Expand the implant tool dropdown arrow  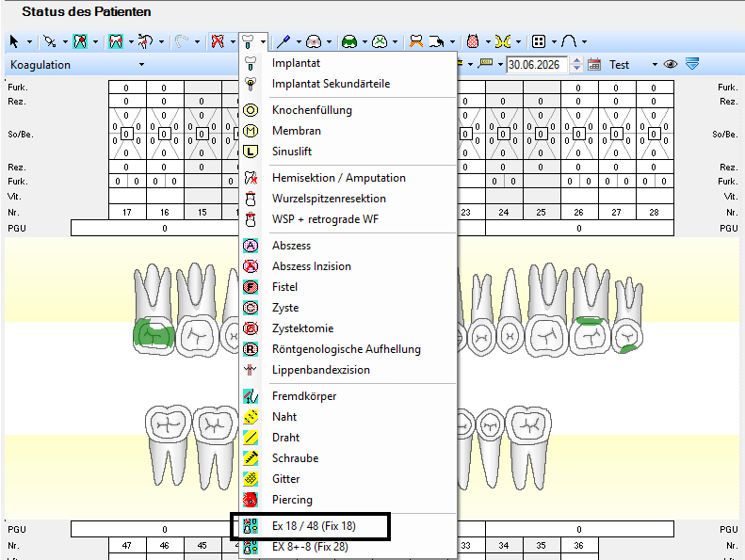coord(263,41)
